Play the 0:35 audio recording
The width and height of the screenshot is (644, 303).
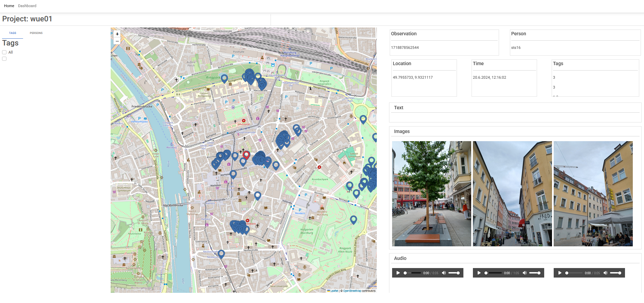tap(398, 273)
